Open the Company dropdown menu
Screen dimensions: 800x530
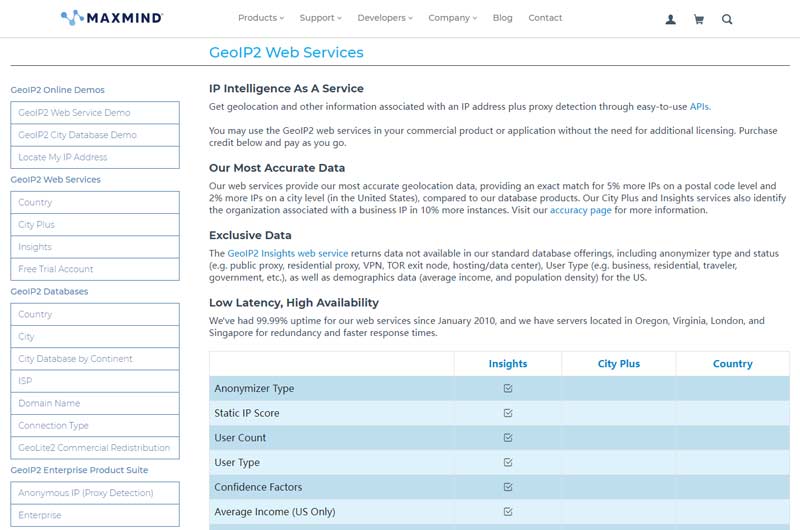[452, 18]
